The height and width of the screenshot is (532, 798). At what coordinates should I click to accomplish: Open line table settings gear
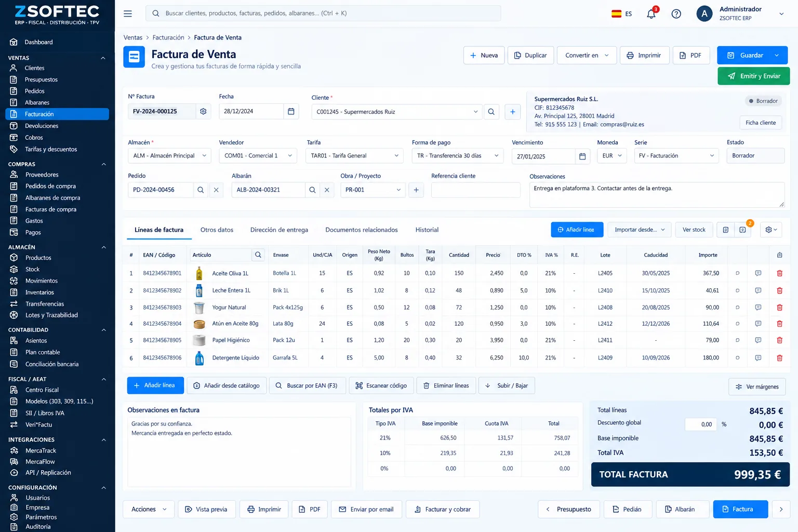coord(772,230)
